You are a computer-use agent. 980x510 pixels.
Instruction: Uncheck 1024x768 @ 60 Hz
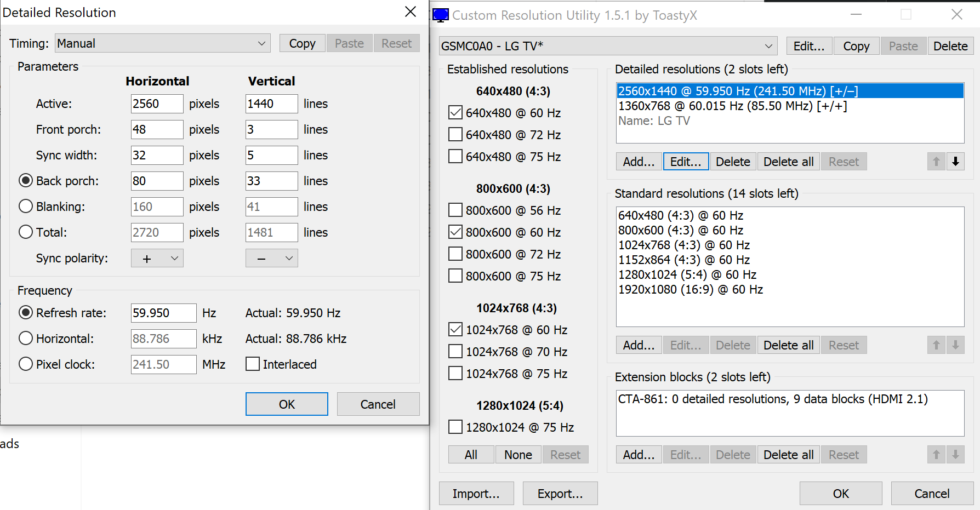(455, 330)
